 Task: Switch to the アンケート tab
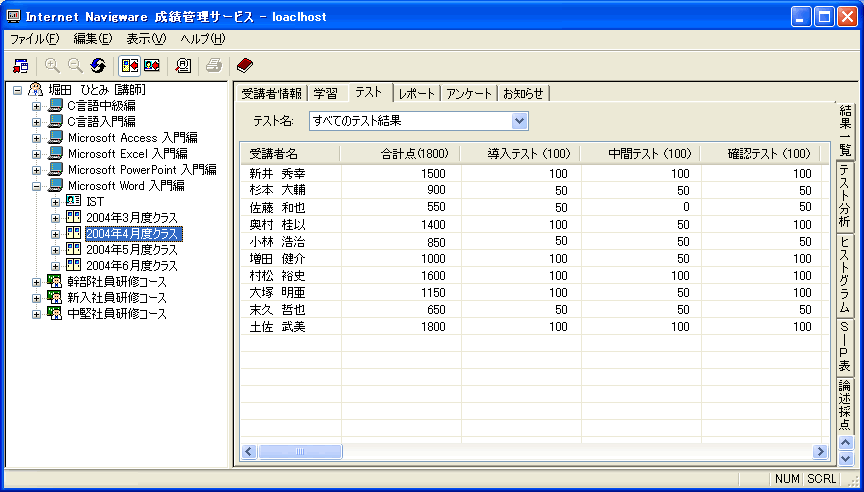[x=469, y=94]
